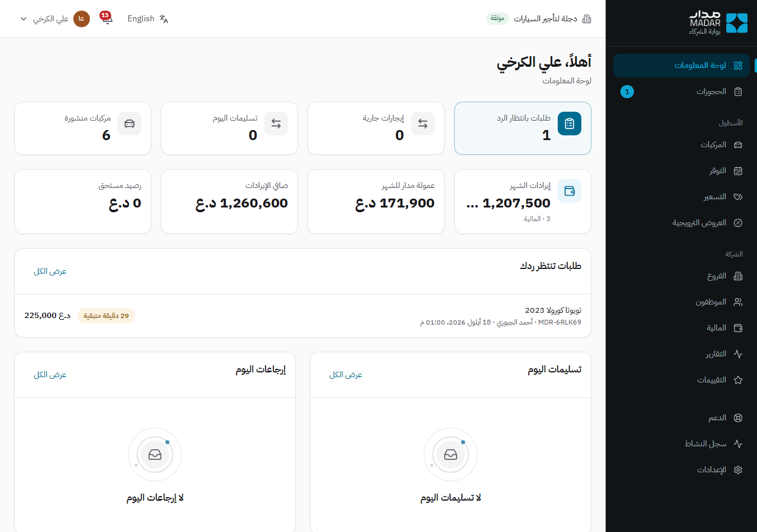Click the inbox icon above لا تسليمات اليوم
Viewport: 757px width, 532px height.
pos(451,455)
